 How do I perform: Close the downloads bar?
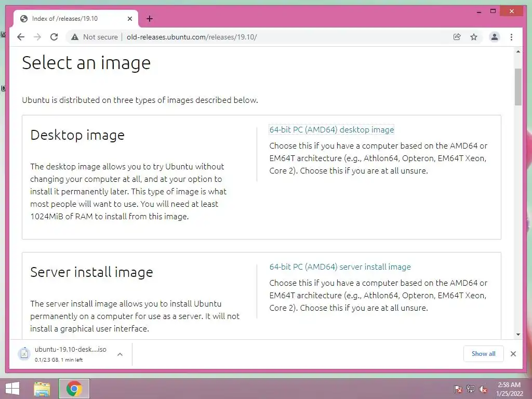coord(513,354)
